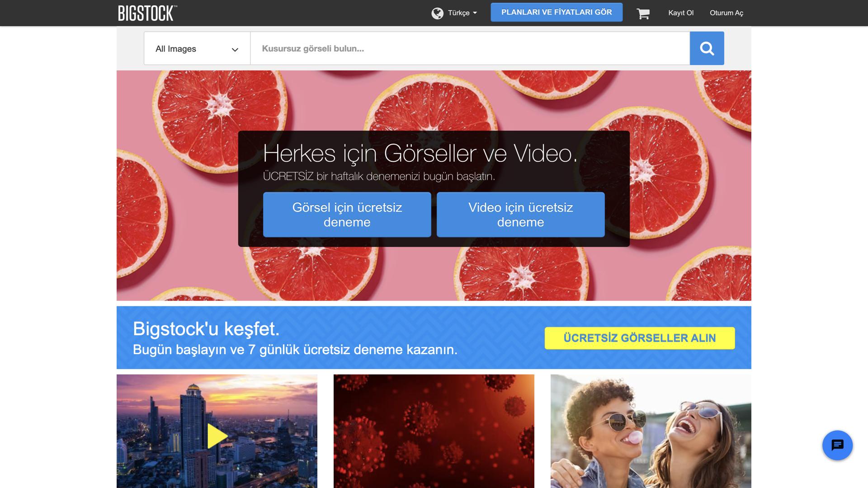Click Görsel için ücretsiz deneme button

[x=347, y=215]
